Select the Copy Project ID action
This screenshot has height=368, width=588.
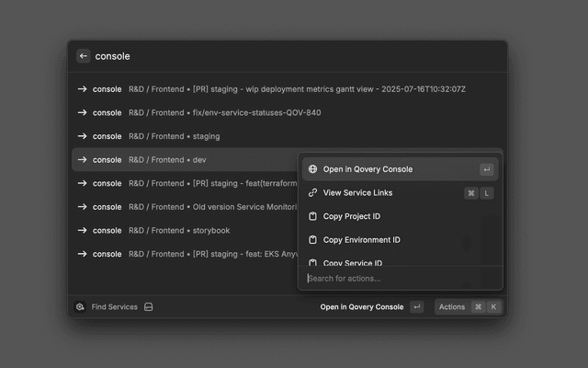[x=352, y=216]
